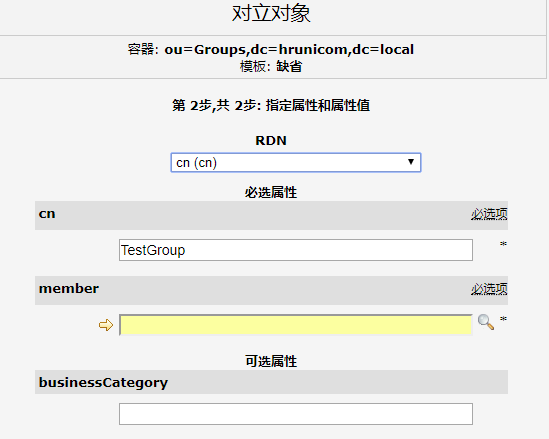The image size is (549, 439).
Task: Click the businessCategory attribute label
Action: 103,383
